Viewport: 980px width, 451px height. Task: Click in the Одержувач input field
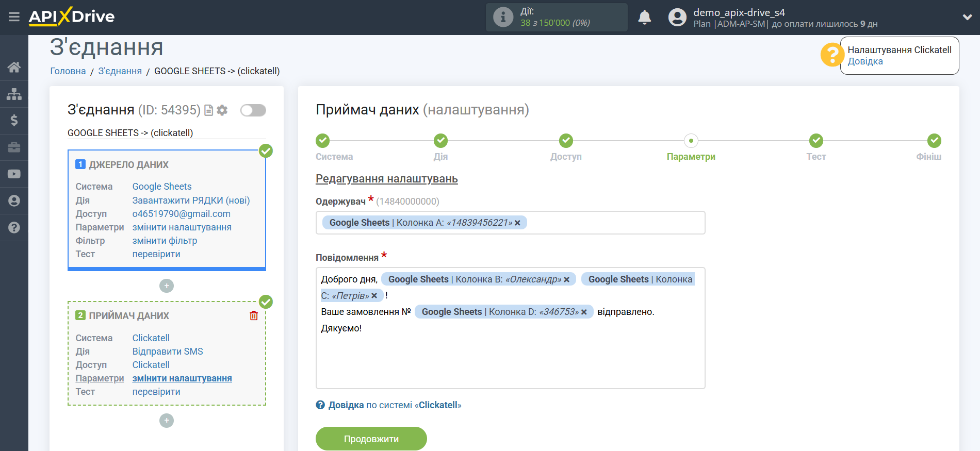(x=510, y=223)
